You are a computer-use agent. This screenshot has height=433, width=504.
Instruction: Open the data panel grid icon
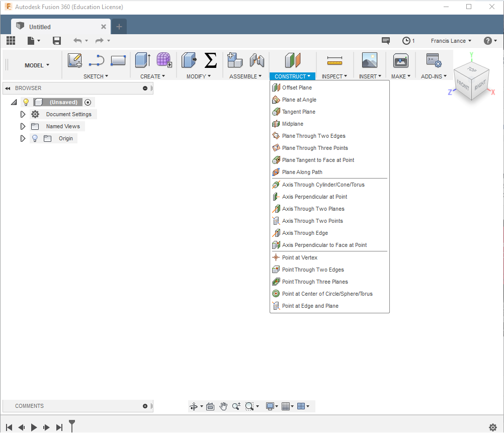tap(11, 41)
